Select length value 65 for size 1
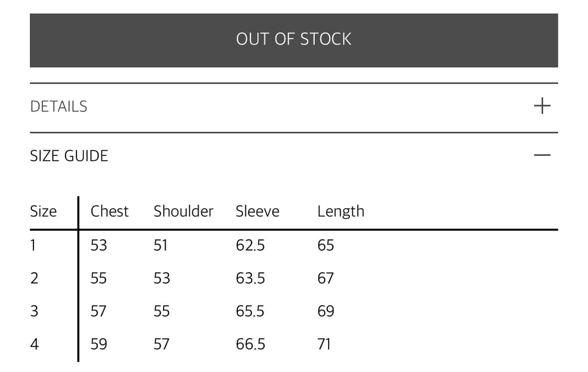The image size is (588, 372). click(x=325, y=245)
